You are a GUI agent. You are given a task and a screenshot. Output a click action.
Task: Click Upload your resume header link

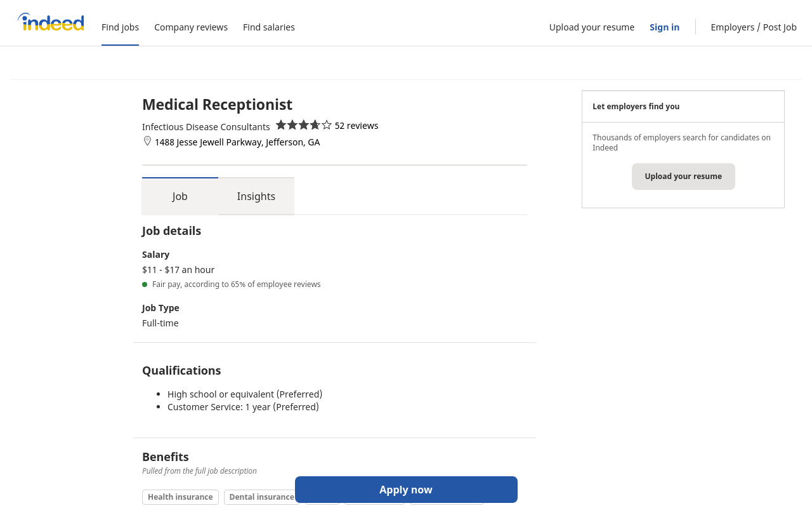592,27
